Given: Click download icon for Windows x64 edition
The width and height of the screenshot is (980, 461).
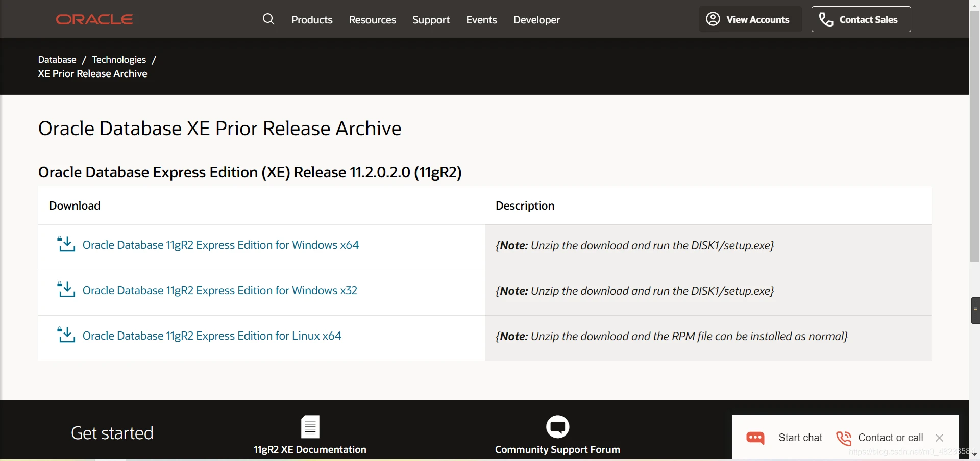Looking at the screenshot, I should (x=66, y=245).
